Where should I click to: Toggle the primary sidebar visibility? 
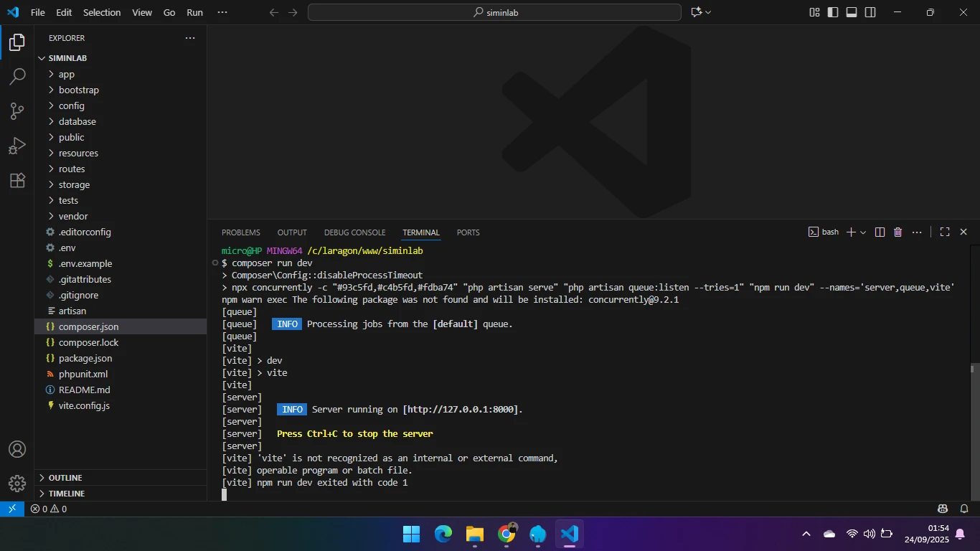tap(833, 12)
